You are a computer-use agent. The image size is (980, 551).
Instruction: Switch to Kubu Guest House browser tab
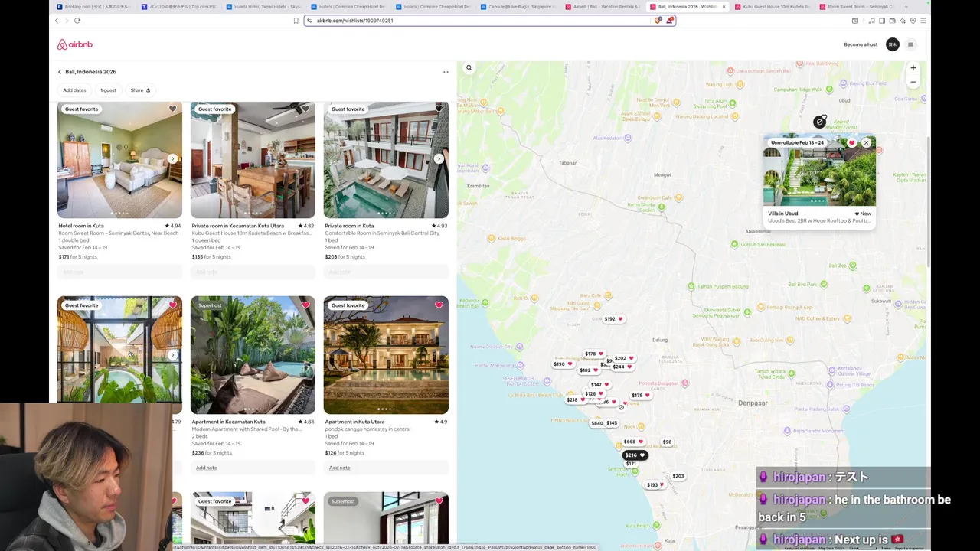pyautogui.click(x=776, y=7)
